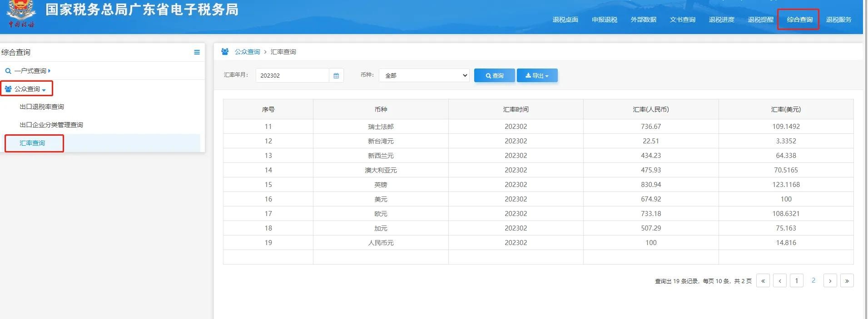Image resolution: width=868 pixels, height=319 pixels.
Task: Click the 汇率年月 input field
Action: (292, 76)
